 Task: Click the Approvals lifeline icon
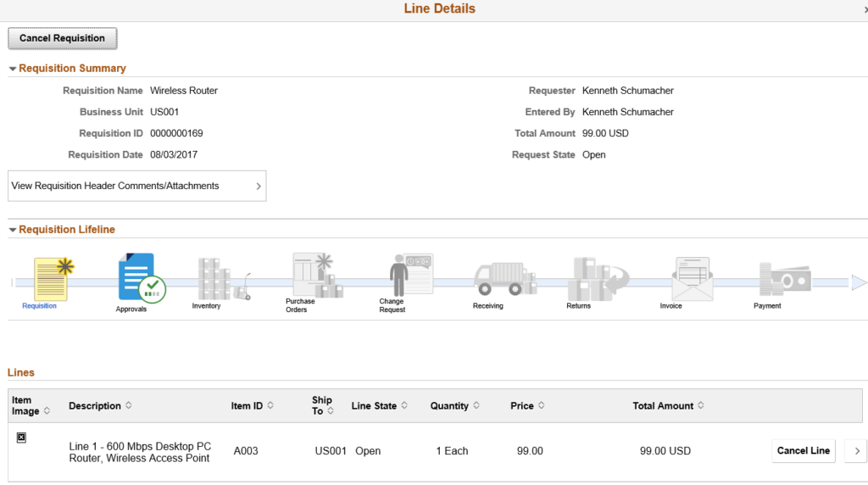pos(142,278)
